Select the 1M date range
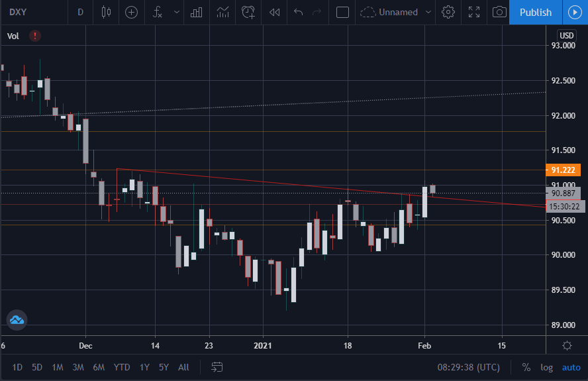This screenshot has height=381, width=588. [x=58, y=367]
